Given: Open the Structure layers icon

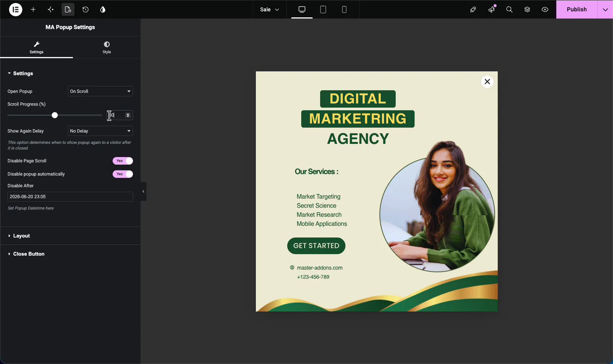Looking at the screenshot, I should click(x=527, y=9).
